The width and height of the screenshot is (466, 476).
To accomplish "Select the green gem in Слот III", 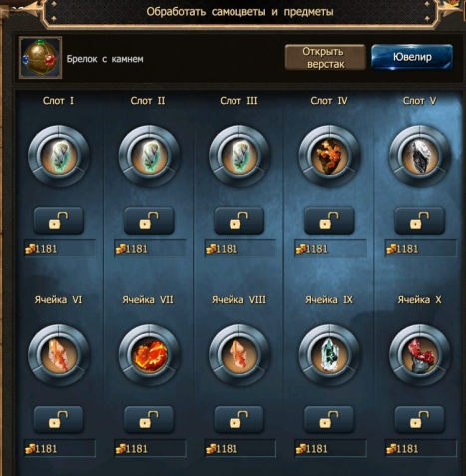I will point(239,156).
